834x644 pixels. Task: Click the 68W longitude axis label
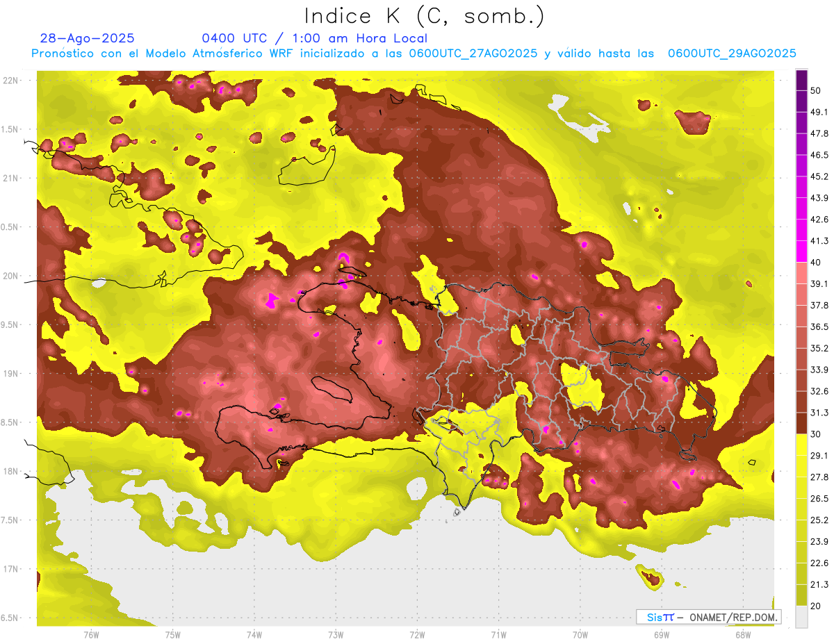(743, 634)
